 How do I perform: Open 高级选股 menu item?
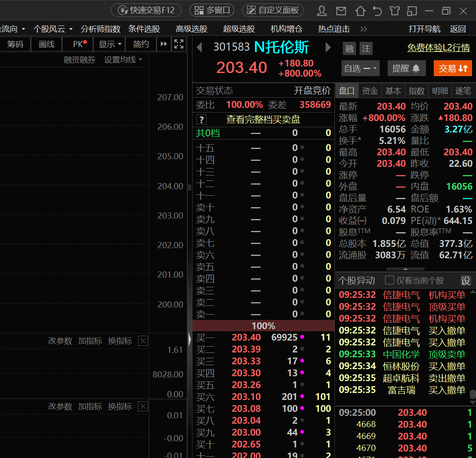192,29
